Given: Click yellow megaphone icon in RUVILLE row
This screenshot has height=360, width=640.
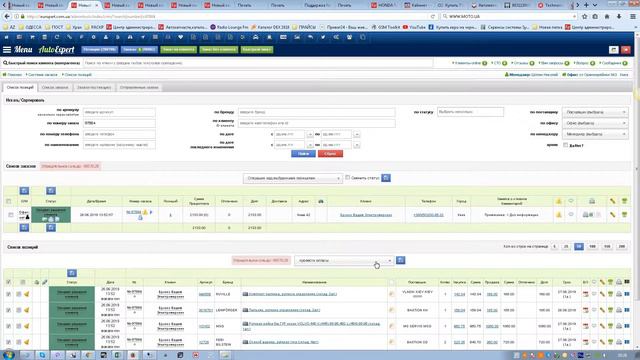Looking at the screenshot, I should tap(27, 294).
